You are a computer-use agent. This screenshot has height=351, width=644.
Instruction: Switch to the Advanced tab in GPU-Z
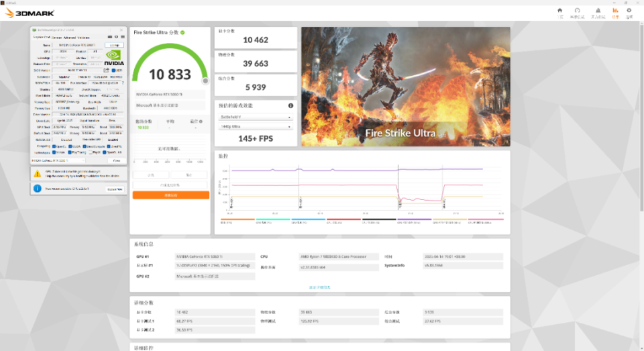pos(69,38)
